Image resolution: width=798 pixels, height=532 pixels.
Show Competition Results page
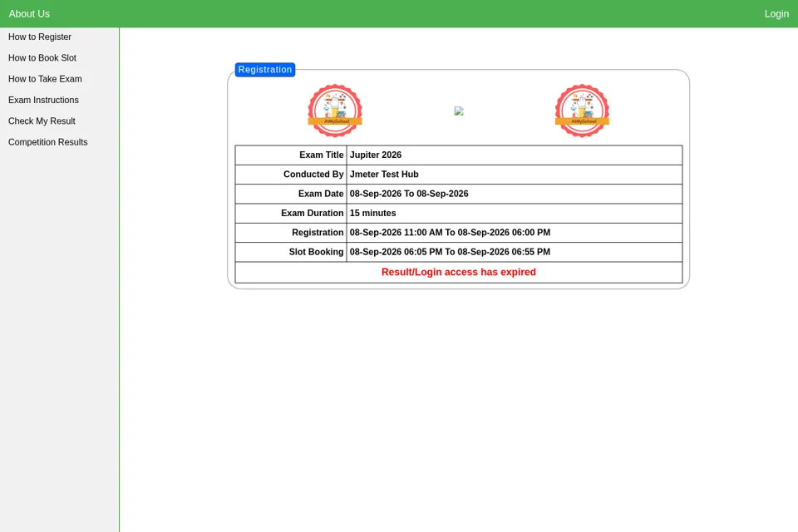[48, 142]
